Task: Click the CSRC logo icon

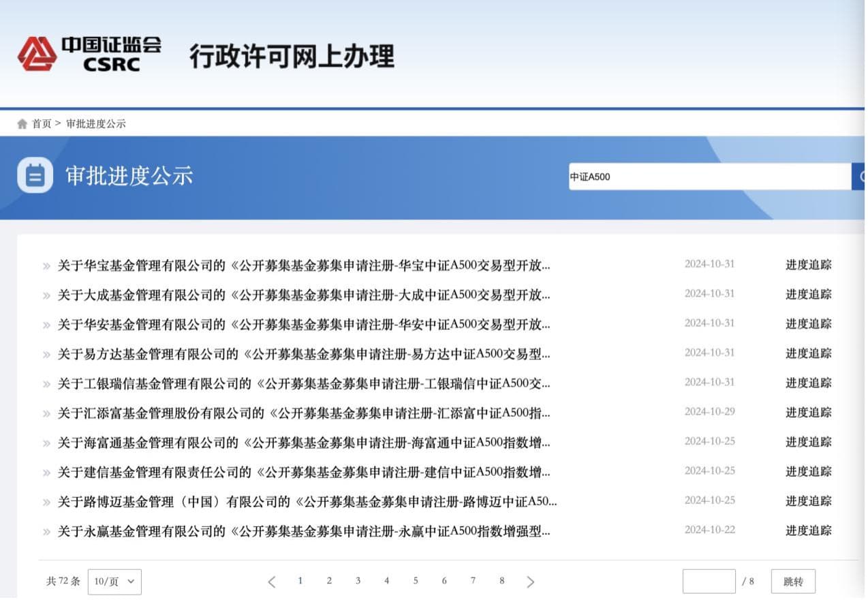Action: pyautogui.click(x=37, y=54)
